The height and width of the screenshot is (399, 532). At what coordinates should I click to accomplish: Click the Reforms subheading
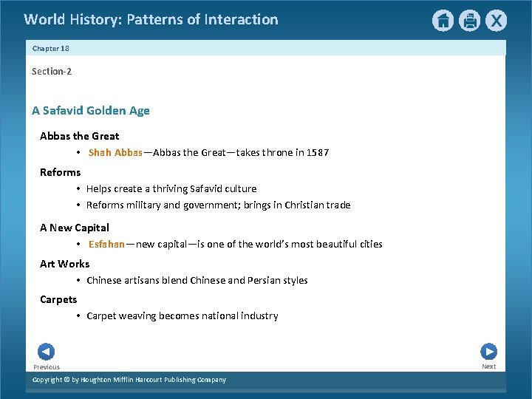(61, 172)
